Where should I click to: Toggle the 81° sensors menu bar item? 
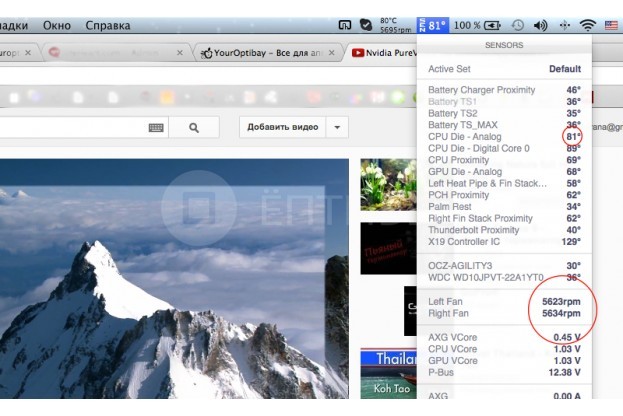point(433,25)
